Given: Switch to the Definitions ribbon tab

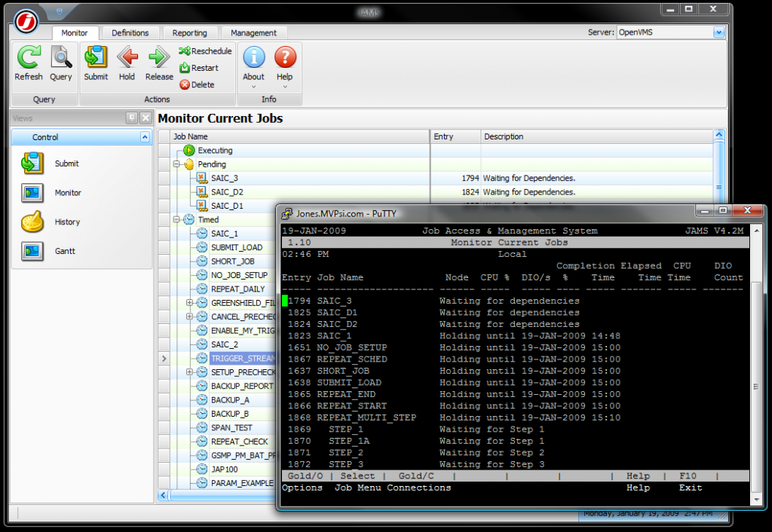Looking at the screenshot, I should point(130,33).
